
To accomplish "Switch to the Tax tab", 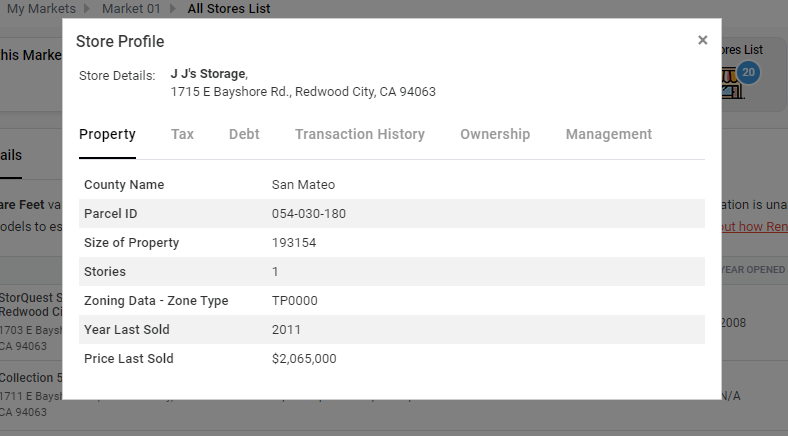I will (182, 134).
